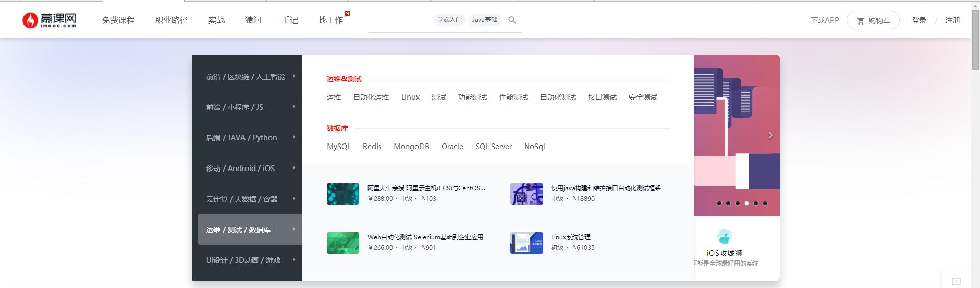Open 阿里云主机(ECS) course thumbnail
The height and width of the screenshot is (288, 980).
tap(343, 194)
